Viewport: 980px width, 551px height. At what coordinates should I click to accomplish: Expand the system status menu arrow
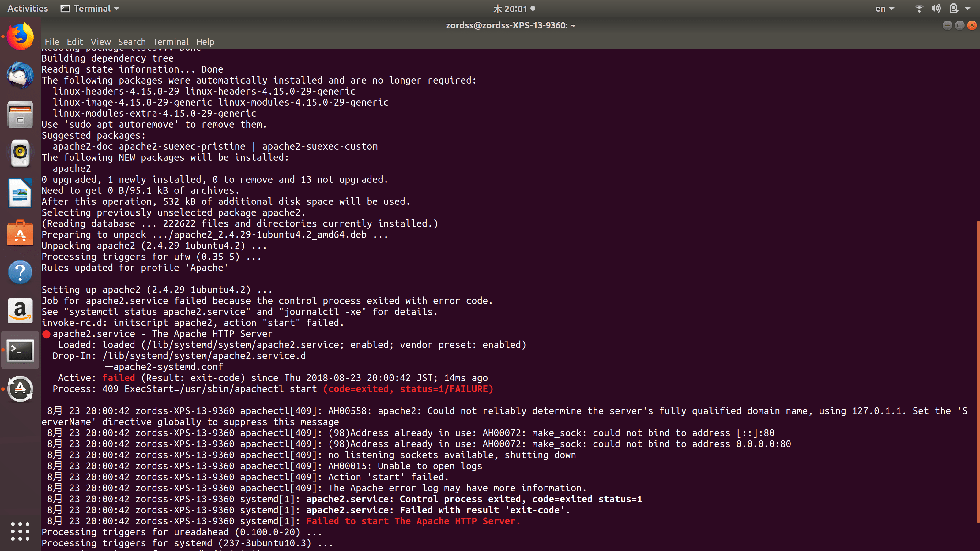click(968, 8)
